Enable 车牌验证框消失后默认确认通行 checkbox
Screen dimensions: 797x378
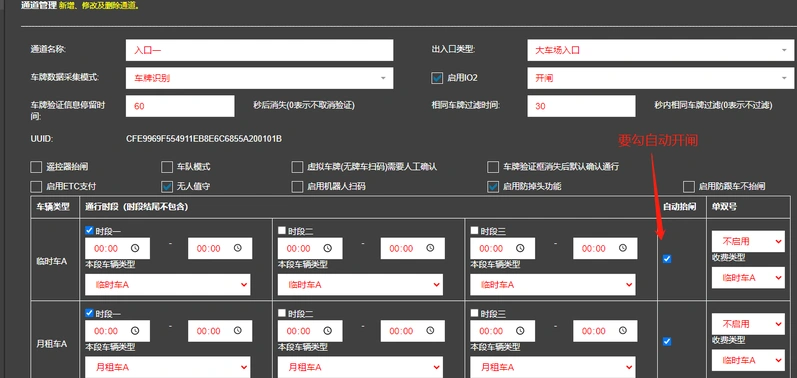coord(493,167)
